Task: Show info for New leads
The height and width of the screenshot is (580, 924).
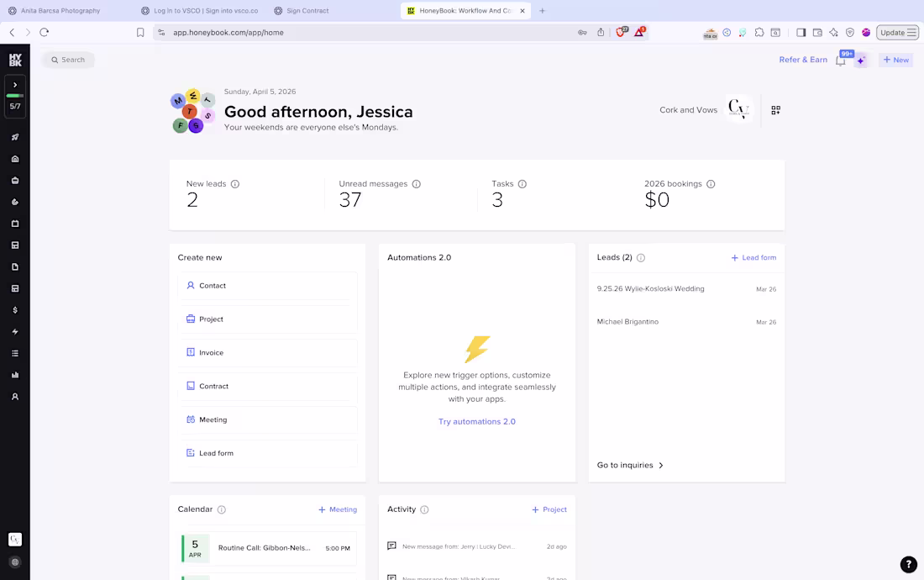Action: 235,184
